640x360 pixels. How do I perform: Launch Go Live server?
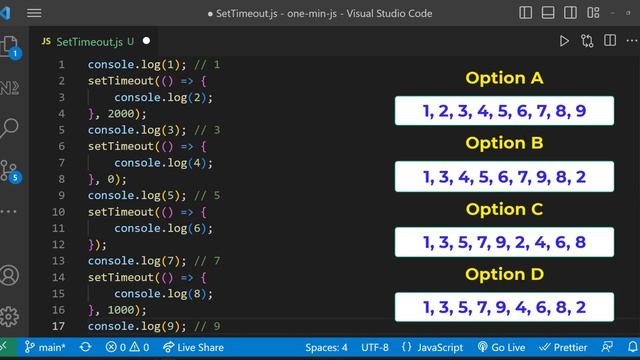501,347
